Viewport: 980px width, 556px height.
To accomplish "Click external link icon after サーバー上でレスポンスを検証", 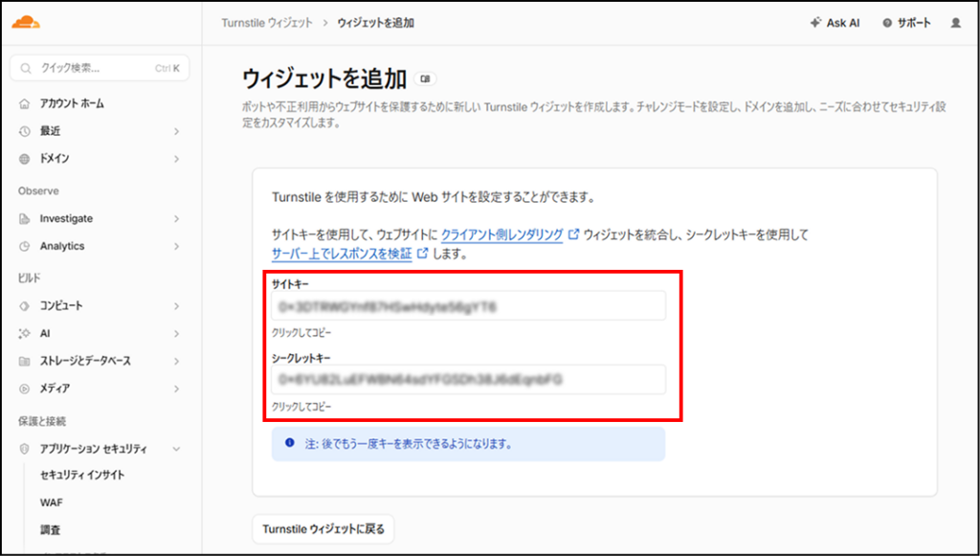I will [x=422, y=254].
